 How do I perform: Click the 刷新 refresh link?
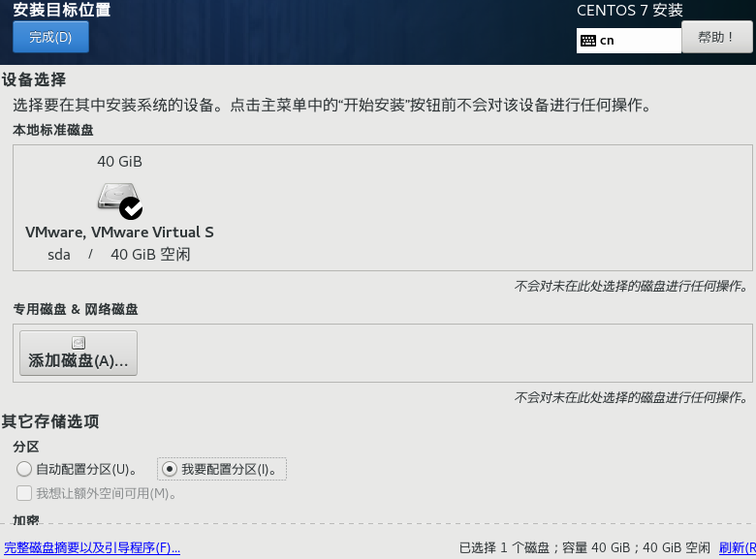[x=738, y=548]
